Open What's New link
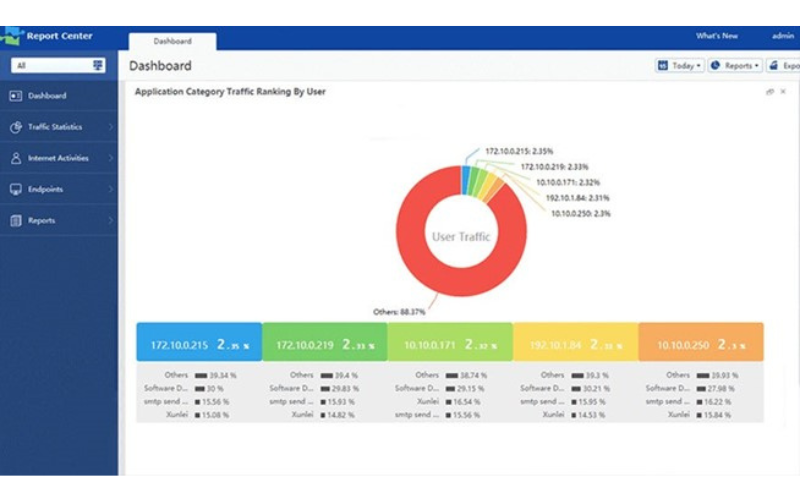The image size is (800, 500). tap(717, 36)
